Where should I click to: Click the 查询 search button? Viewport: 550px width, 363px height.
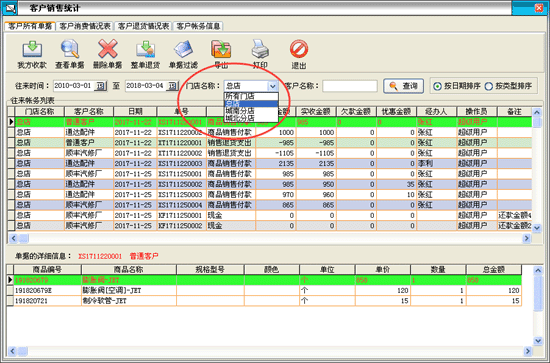tap(403, 86)
